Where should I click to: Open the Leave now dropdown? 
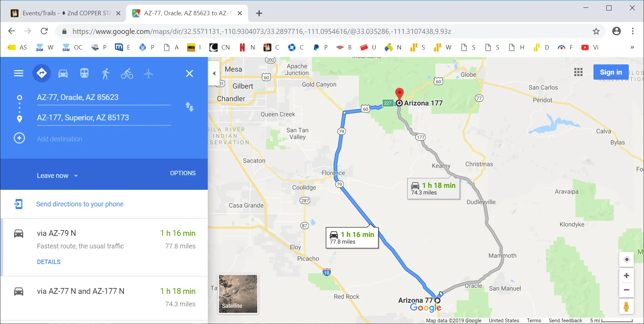pyautogui.click(x=57, y=176)
